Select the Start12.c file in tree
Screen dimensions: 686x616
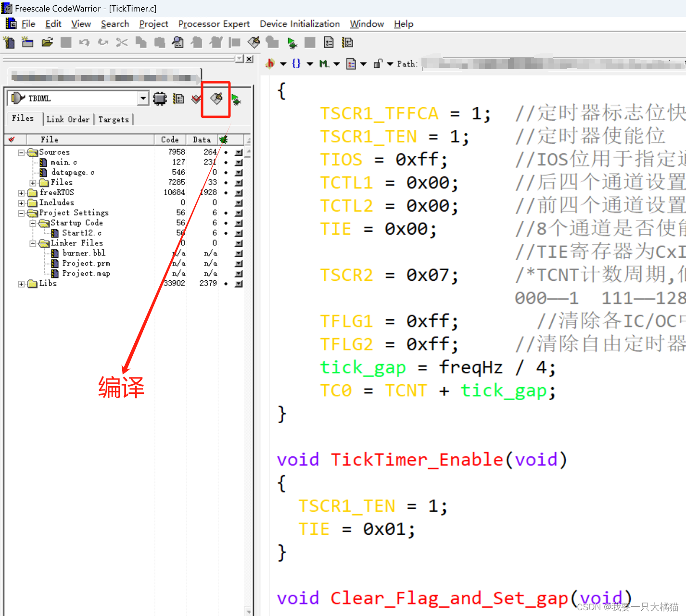pyautogui.click(x=82, y=233)
